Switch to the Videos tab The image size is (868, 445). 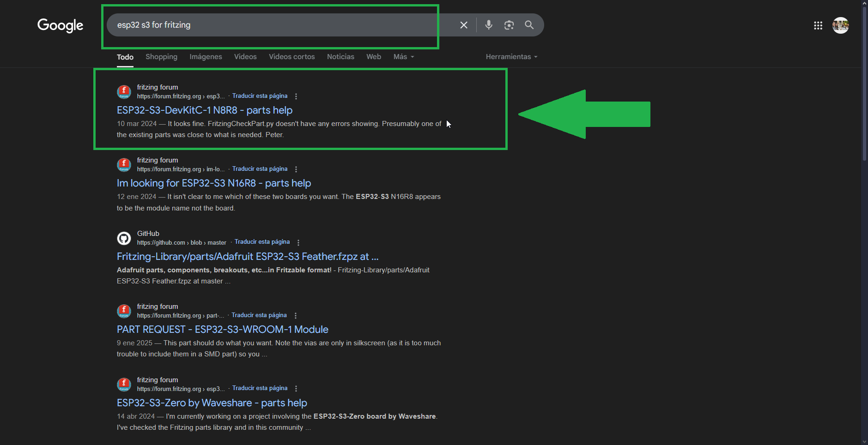click(x=245, y=57)
